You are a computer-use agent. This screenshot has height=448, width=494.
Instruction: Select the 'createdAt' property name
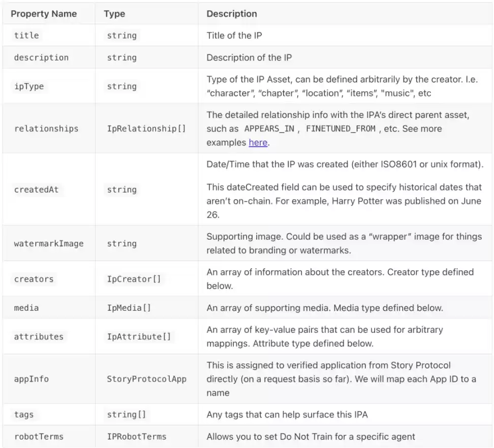(x=36, y=189)
